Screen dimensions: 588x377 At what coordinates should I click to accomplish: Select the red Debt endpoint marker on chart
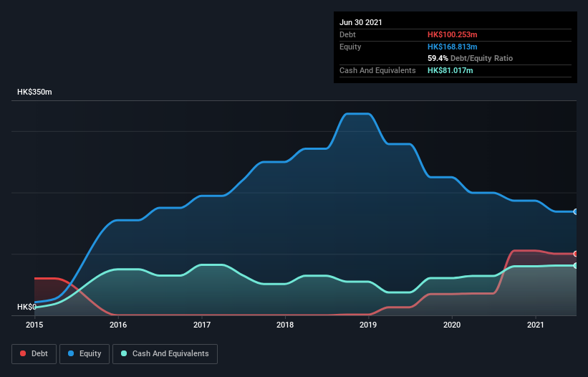[x=576, y=254]
